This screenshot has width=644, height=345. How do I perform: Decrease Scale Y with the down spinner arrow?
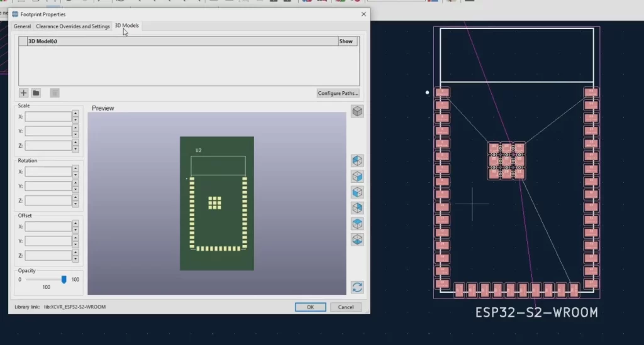click(x=75, y=134)
